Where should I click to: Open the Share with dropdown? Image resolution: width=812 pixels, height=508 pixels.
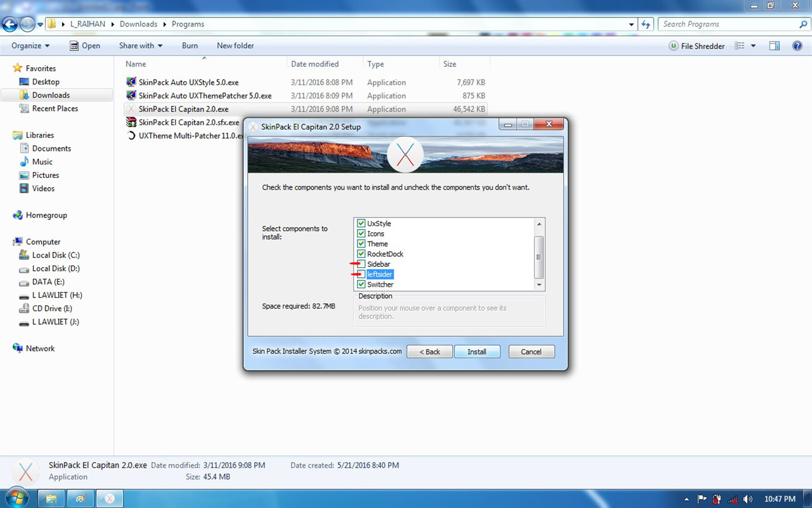click(x=140, y=46)
